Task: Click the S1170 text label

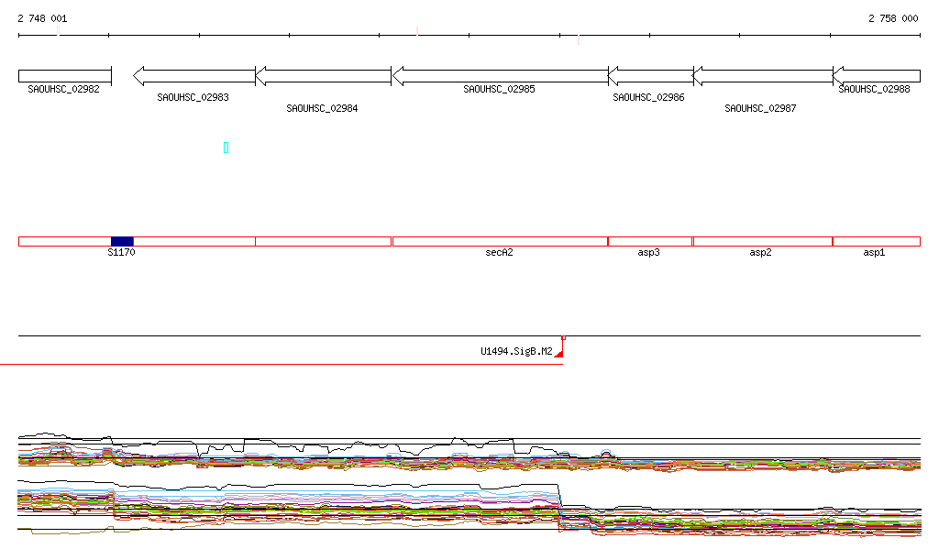Action: [121, 252]
